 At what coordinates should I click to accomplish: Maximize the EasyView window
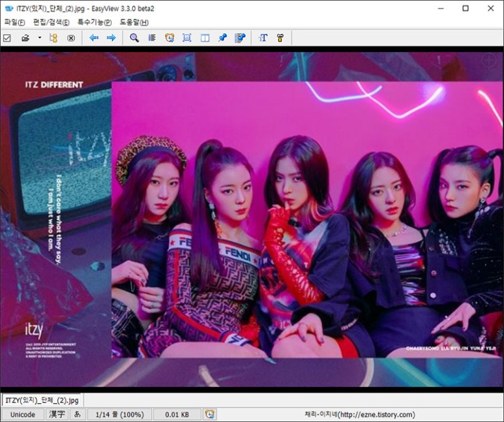[x=466, y=8]
